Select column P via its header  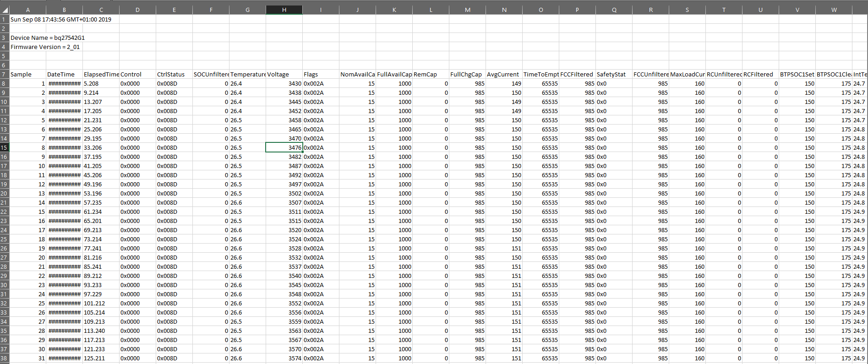click(x=577, y=10)
